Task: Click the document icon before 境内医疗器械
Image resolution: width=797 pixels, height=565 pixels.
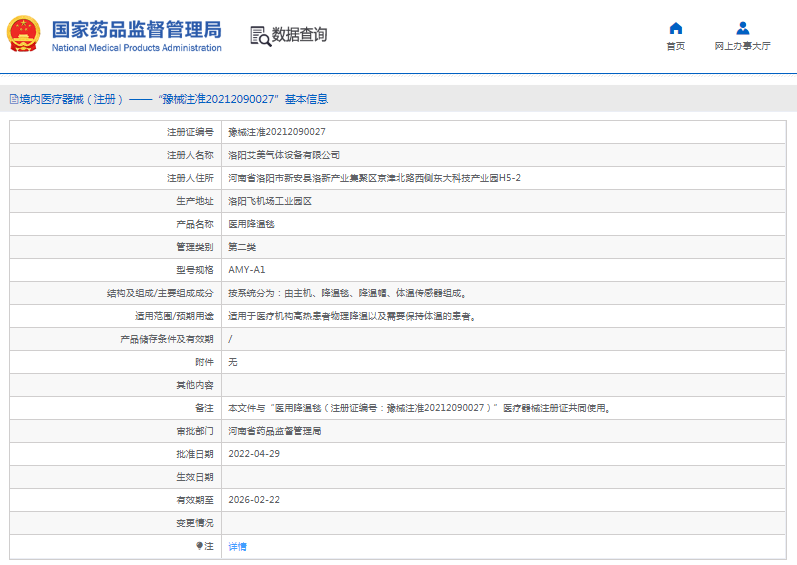Action: pos(13,99)
